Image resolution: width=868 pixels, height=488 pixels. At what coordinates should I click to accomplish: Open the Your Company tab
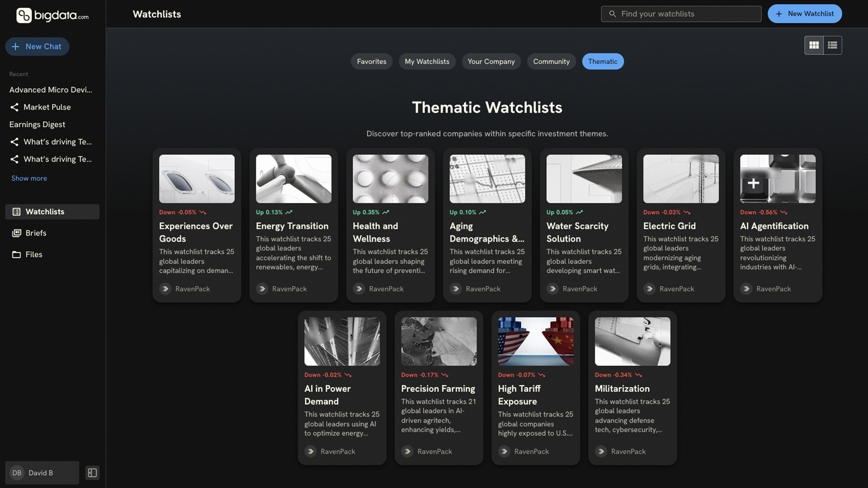coord(491,61)
